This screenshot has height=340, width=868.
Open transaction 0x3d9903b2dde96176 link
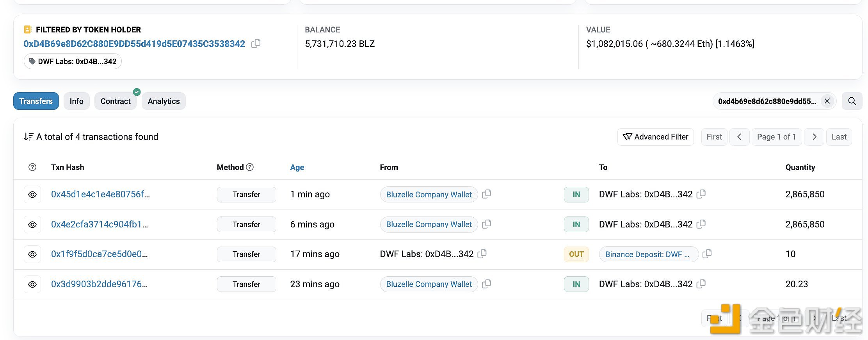(x=100, y=284)
